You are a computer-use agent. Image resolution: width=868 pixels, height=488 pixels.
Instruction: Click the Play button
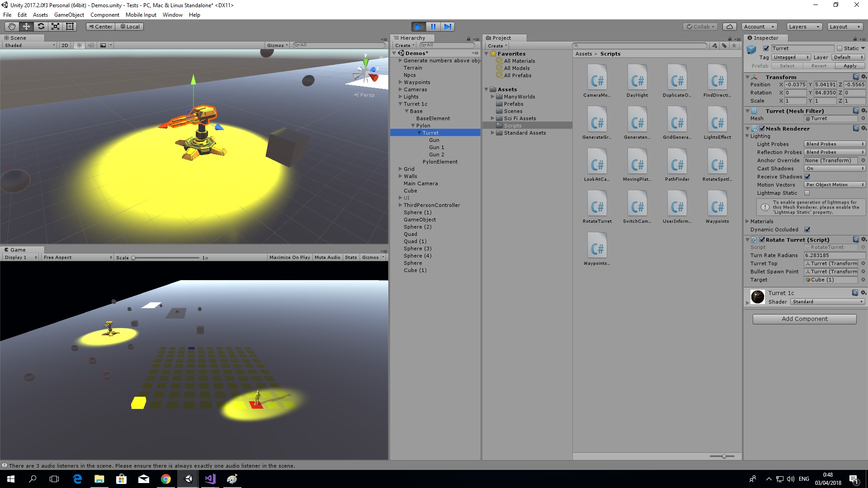(x=419, y=27)
